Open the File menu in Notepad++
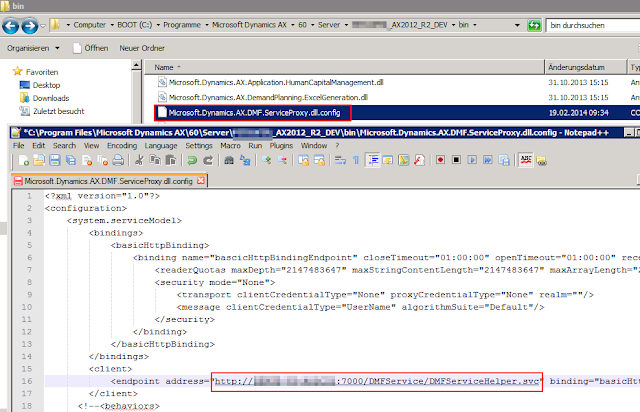 coord(18,146)
